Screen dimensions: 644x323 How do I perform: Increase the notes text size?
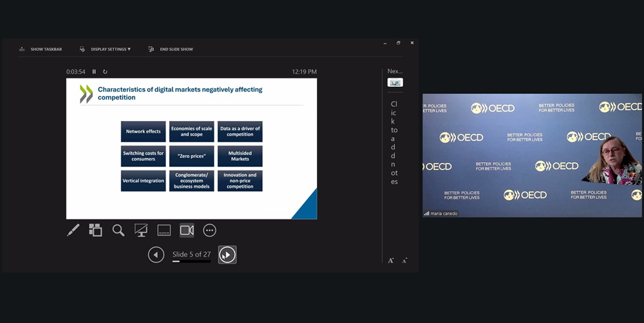point(390,261)
